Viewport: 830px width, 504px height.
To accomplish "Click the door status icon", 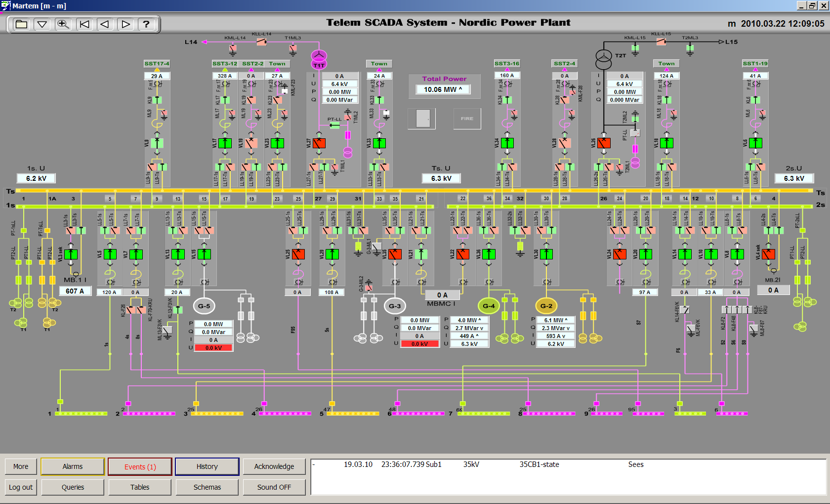I will (422, 119).
